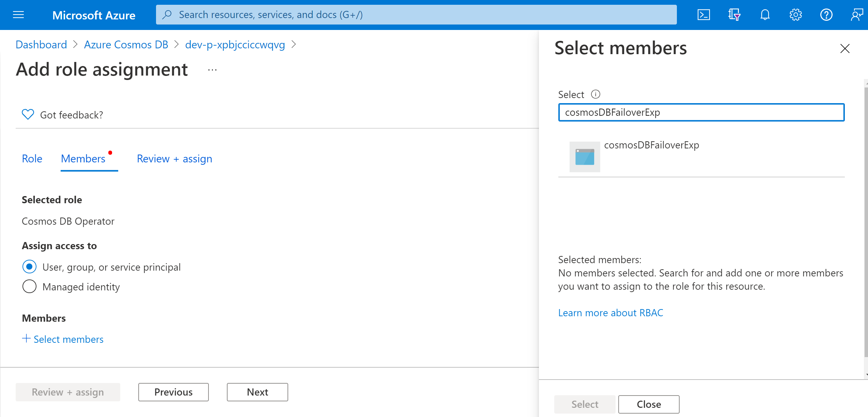This screenshot has height=417, width=868.
Task: Click the Select members plus button
Action: pyautogui.click(x=63, y=340)
